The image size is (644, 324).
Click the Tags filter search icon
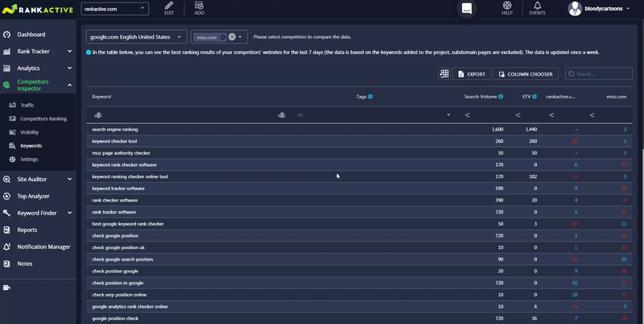click(282, 115)
